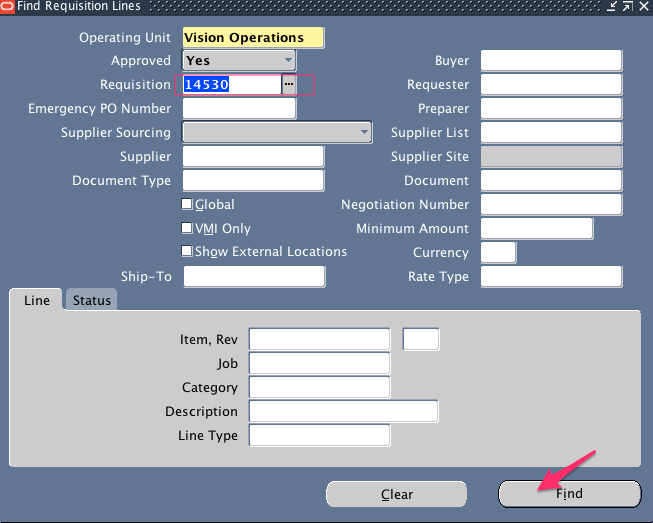Click the Operating Unit field

[253, 37]
